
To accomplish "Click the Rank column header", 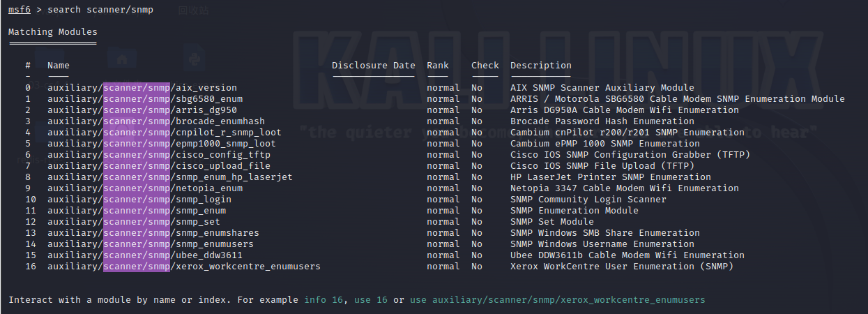I will (438, 66).
